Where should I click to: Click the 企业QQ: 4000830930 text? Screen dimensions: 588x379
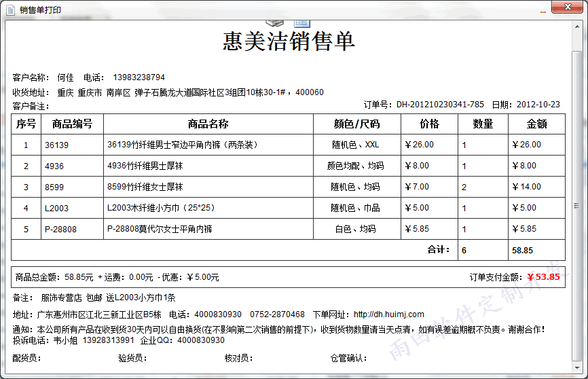(x=182, y=340)
